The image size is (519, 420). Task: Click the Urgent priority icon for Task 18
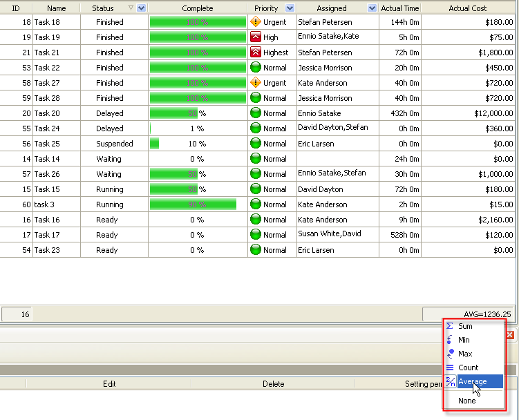coord(256,22)
